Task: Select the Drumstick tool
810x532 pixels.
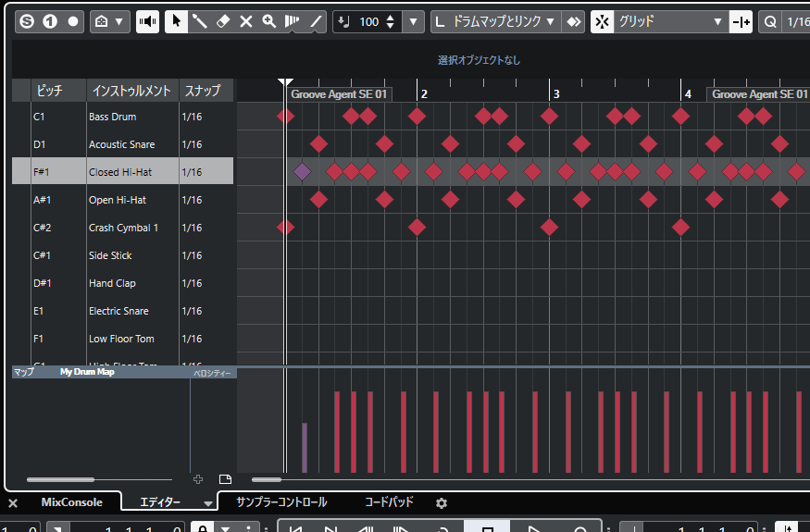Action: click(x=199, y=21)
